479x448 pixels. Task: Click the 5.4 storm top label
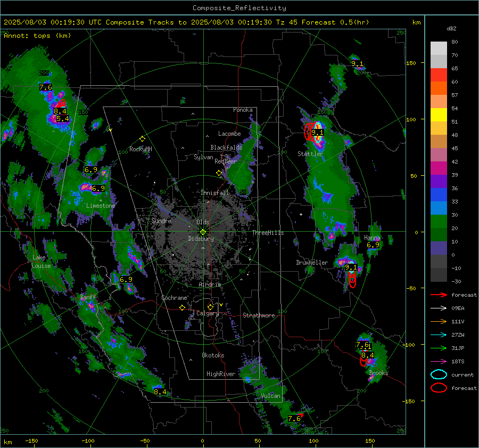tap(63, 119)
